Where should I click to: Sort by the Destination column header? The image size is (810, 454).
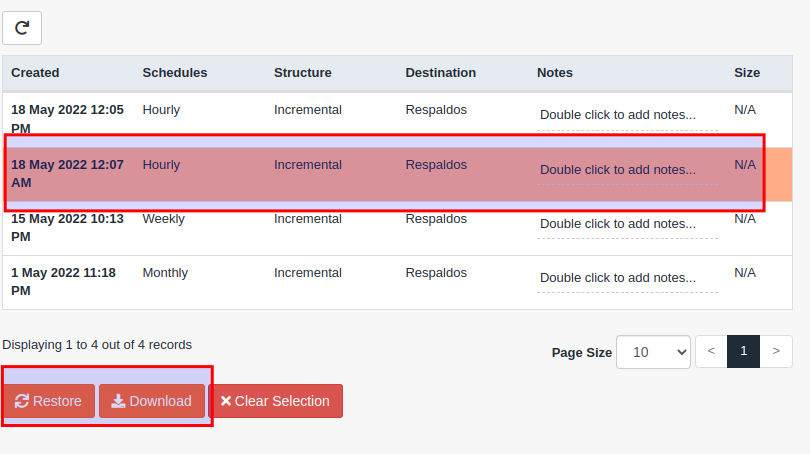tap(441, 73)
